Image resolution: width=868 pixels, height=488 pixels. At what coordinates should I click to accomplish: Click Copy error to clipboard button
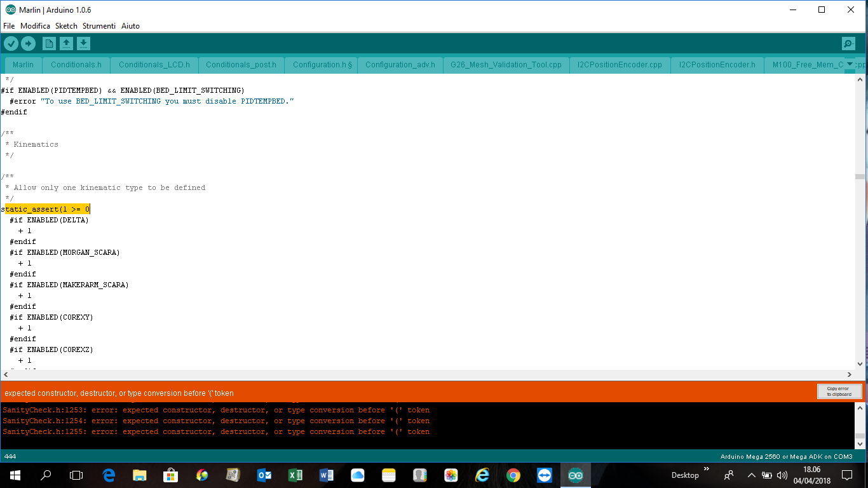coord(839,391)
